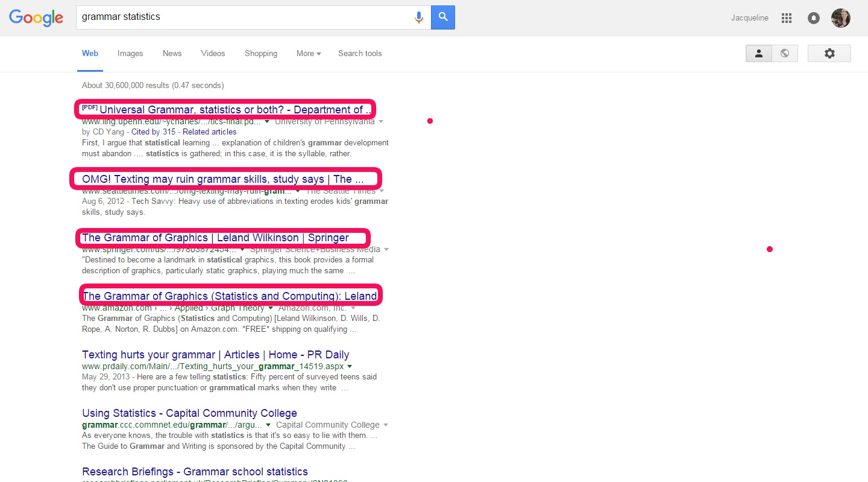Image resolution: width=868 pixels, height=482 pixels.
Task: Start voice search with microphone icon
Action: click(x=419, y=17)
